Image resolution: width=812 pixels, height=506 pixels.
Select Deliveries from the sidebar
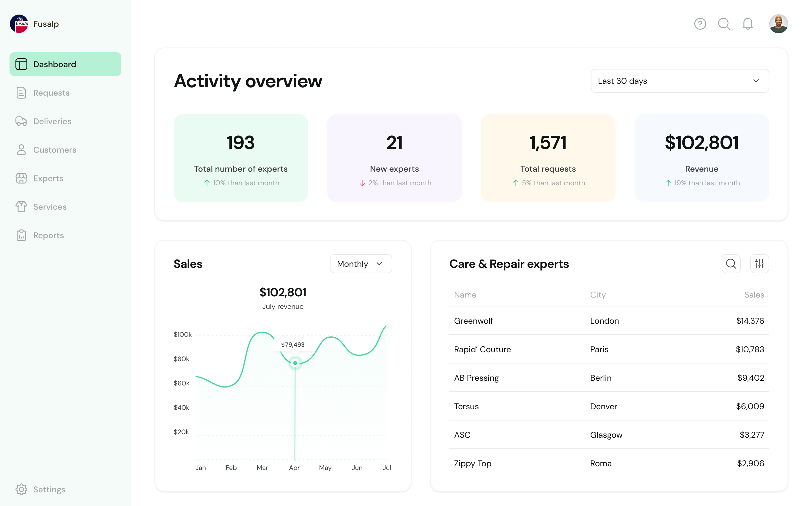click(52, 121)
